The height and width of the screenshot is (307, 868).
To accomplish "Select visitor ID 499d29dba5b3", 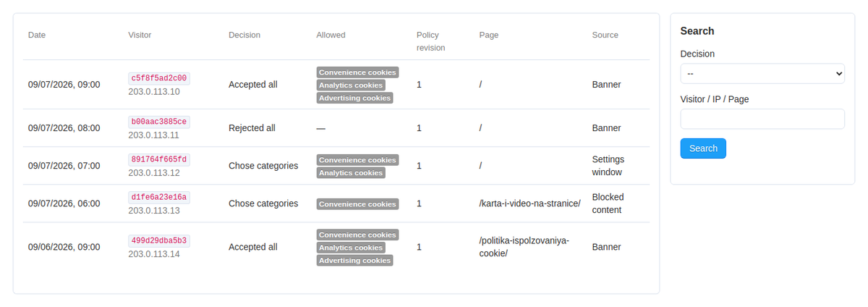I will pyautogui.click(x=159, y=240).
